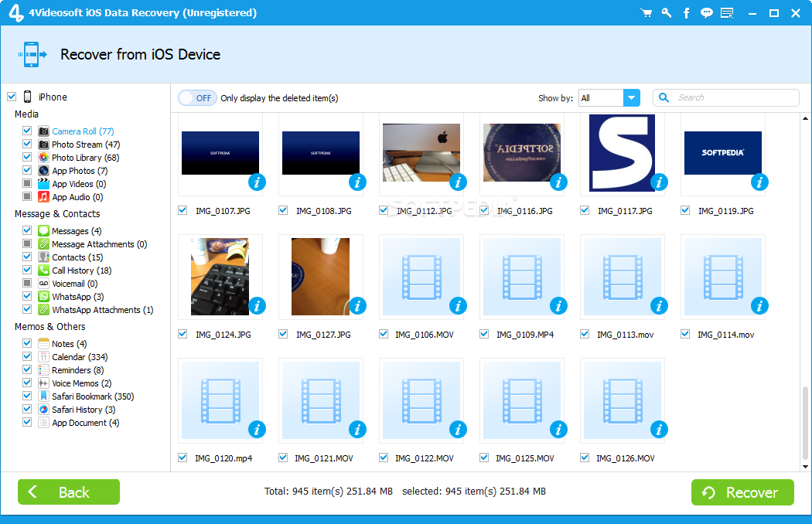Click the vertical scrollbar thumb
812x524 pixels.
[x=805, y=423]
